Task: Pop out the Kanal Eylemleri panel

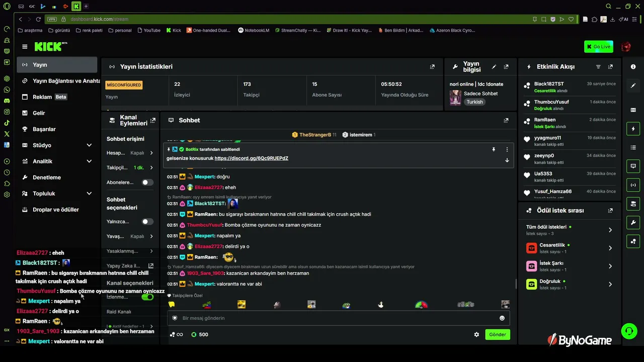Action: point(153,121)
